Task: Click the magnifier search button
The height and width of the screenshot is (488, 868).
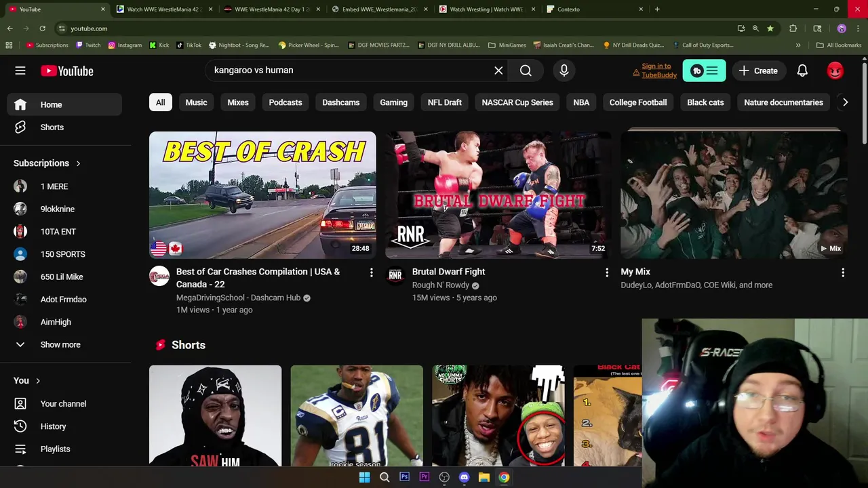Action: point(526,70)
